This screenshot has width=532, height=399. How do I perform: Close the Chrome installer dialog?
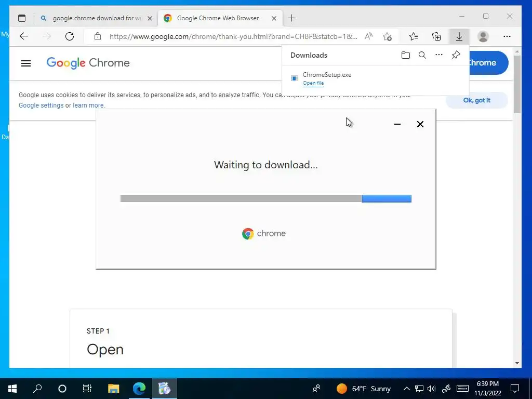click(420, 124)
